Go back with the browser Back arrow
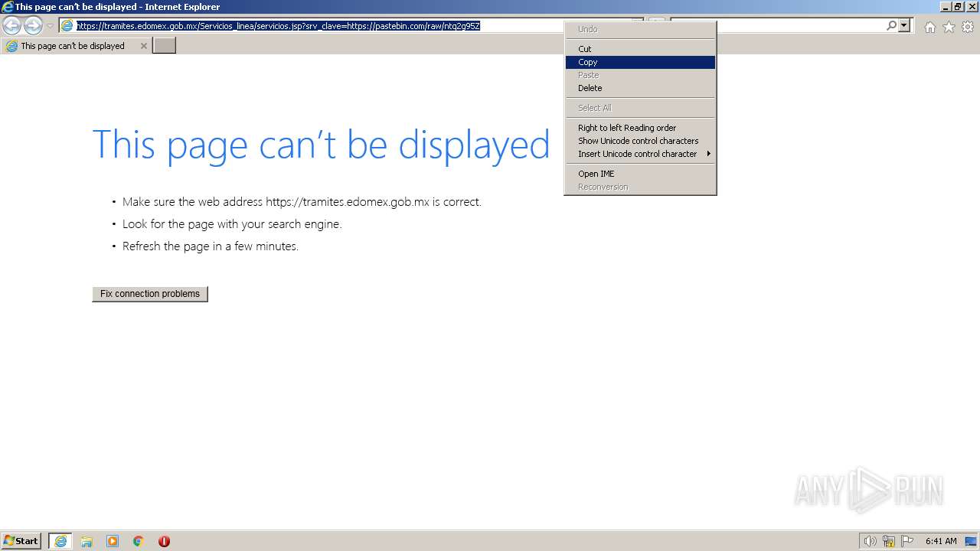980x551 pixels. click(11, 26)
